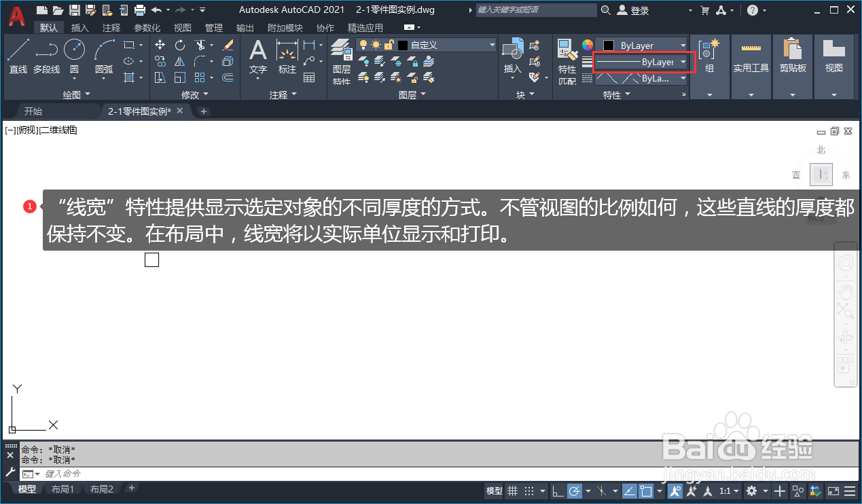This screenshot has width=862, height=504.
Task: Toggle annotation visibility icon in status bar
Action: point(675,490)
